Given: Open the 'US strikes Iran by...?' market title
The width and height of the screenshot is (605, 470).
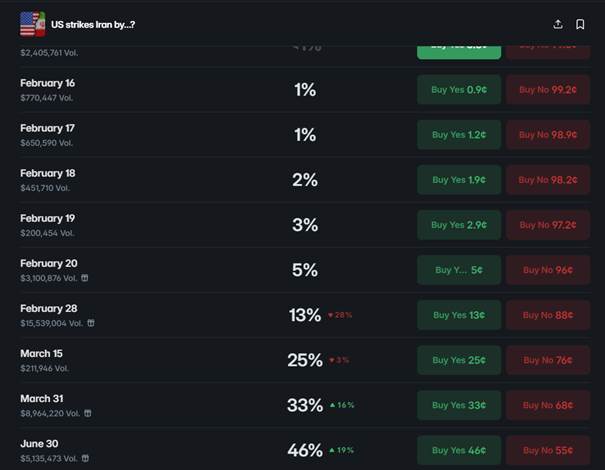Looking at the screenshot, I should (x=93, y=24).
